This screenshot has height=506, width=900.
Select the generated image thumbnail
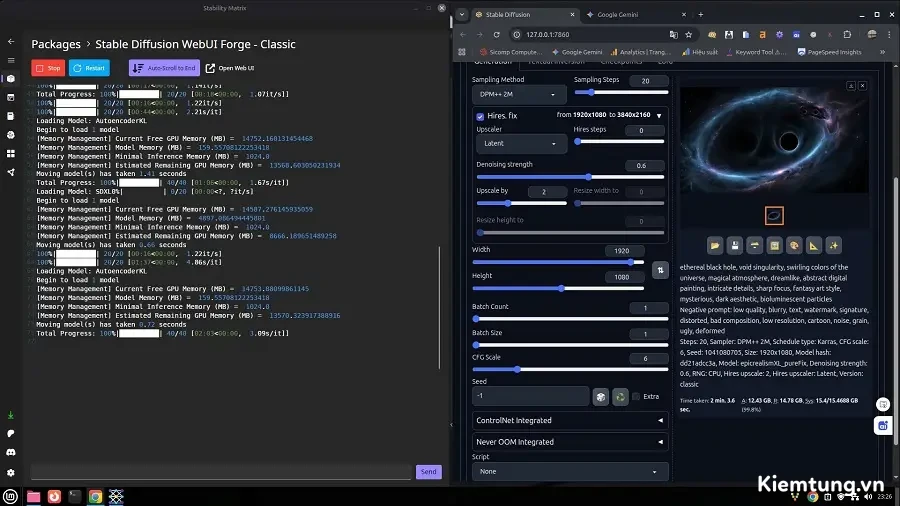point(774,216)
